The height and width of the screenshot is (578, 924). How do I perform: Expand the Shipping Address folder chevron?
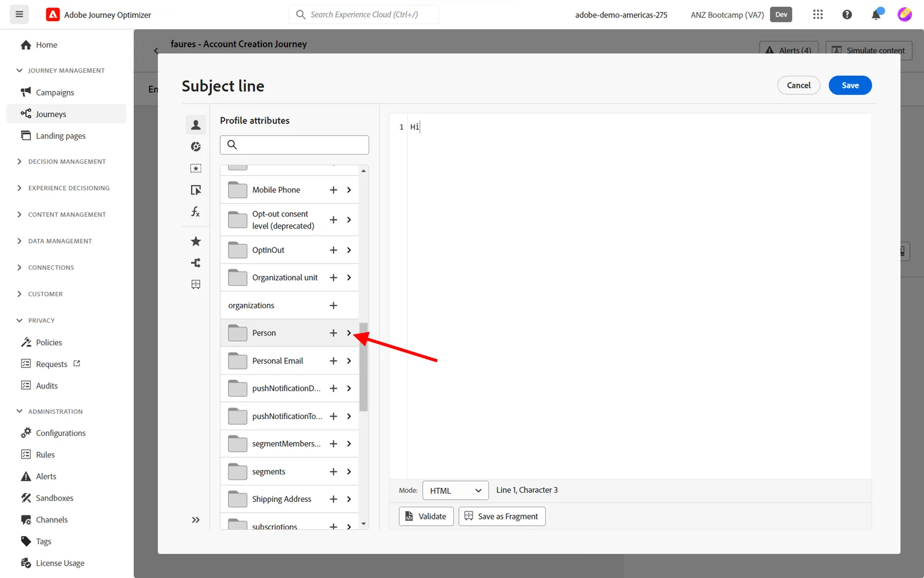(349, 499)
